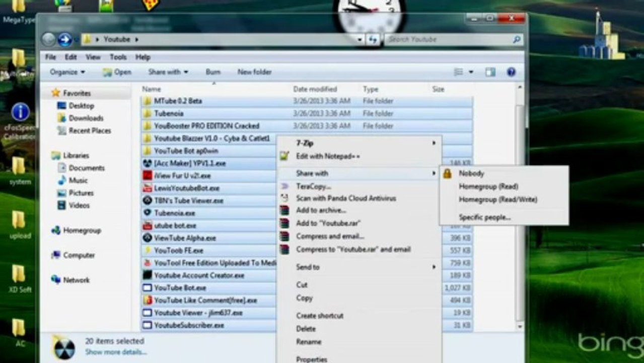644x363 pixels.
Task: Click the Music library icon
Action: coord(61,180)
